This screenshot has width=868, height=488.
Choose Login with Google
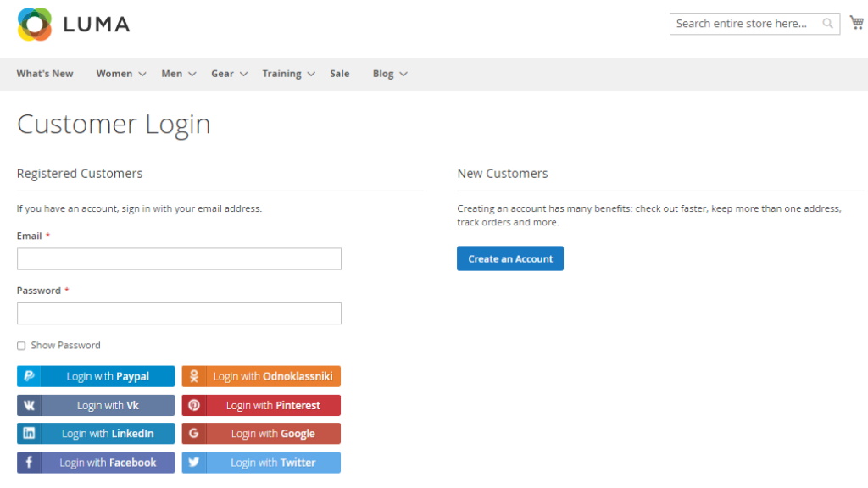click(x=261, y=433)
